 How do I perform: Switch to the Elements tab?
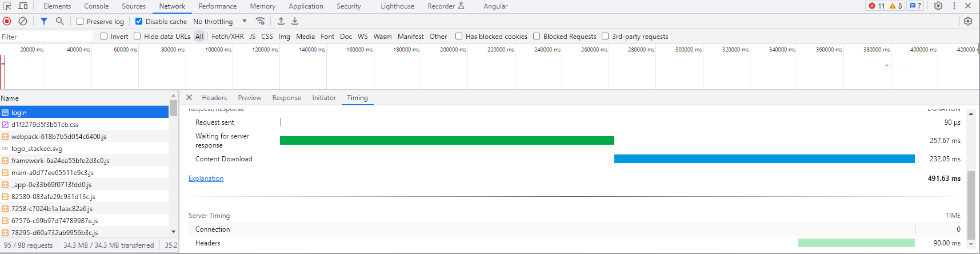(57, 6)
